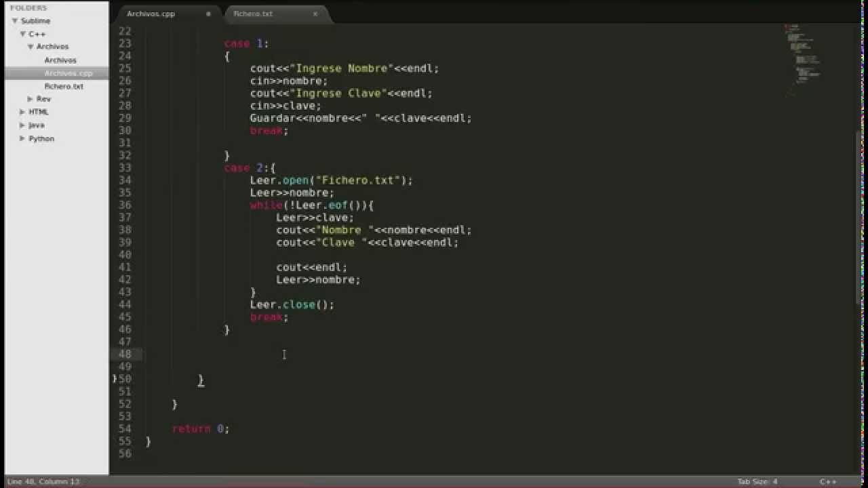
Task: Click the "Ingrese Clave" cout line
Action: click(x=341, y=94)
